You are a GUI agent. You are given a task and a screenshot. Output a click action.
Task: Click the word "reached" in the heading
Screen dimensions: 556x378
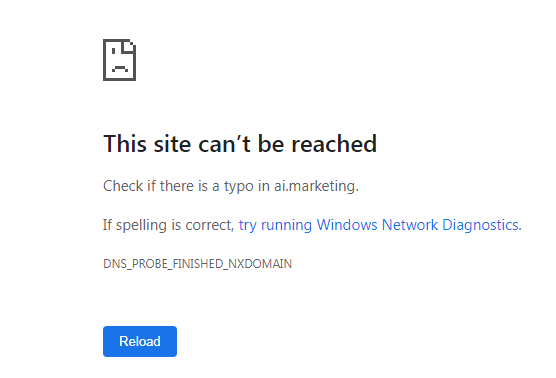(x=334, y=144)
